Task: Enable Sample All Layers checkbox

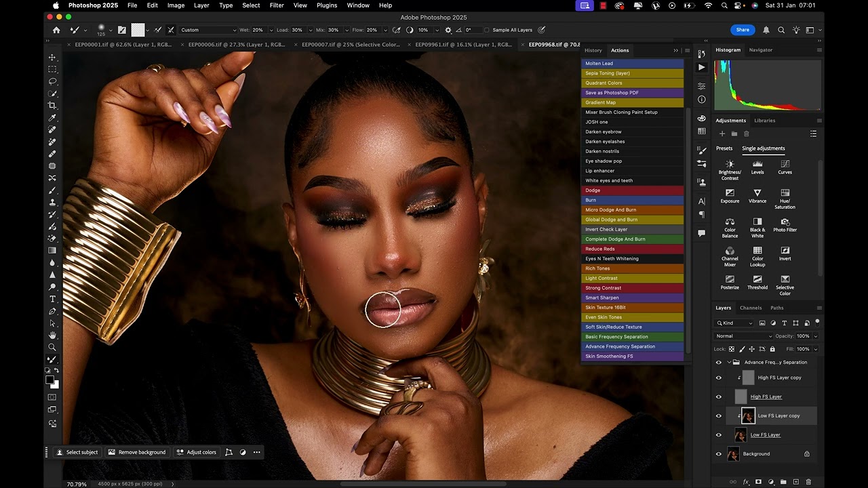Action: [487, 30]
